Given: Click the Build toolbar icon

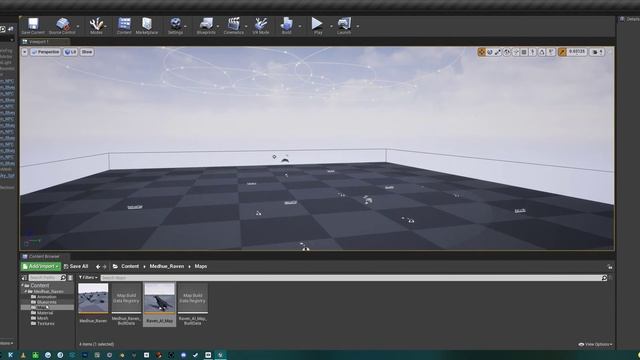Looking at the screenshot, I should pos(287,26).
